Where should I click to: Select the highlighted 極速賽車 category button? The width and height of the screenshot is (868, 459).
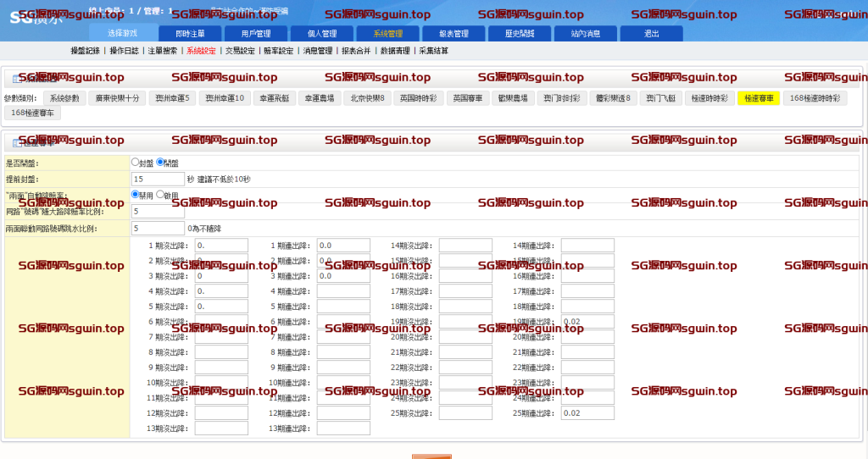coord(759,98)
